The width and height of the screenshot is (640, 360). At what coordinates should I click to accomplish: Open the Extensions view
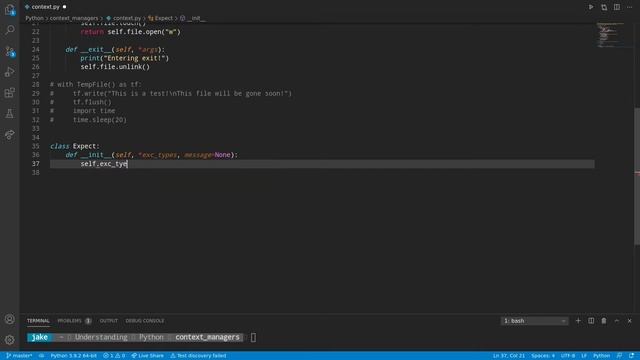[10, 93]
